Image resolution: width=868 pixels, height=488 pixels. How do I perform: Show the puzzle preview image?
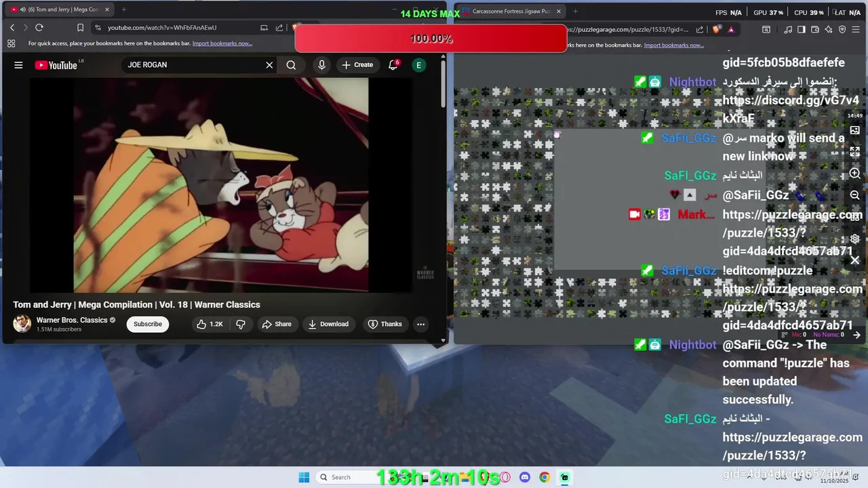855,130
